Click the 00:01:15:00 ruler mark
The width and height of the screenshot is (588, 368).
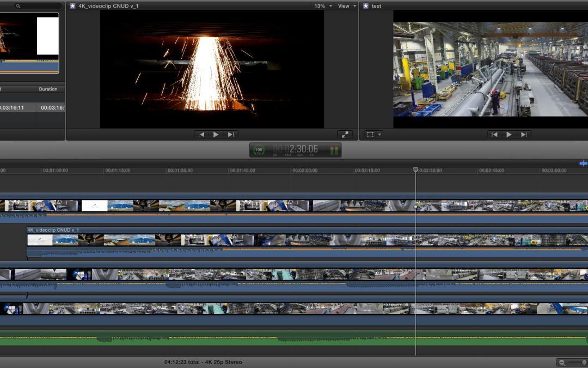[118, 171]
